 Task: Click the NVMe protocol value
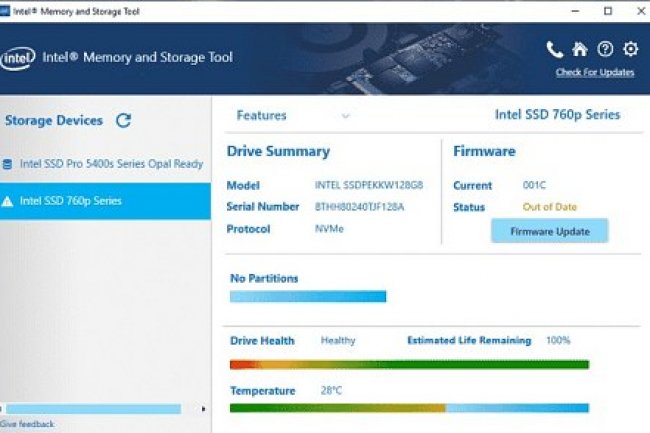(329, 229)
